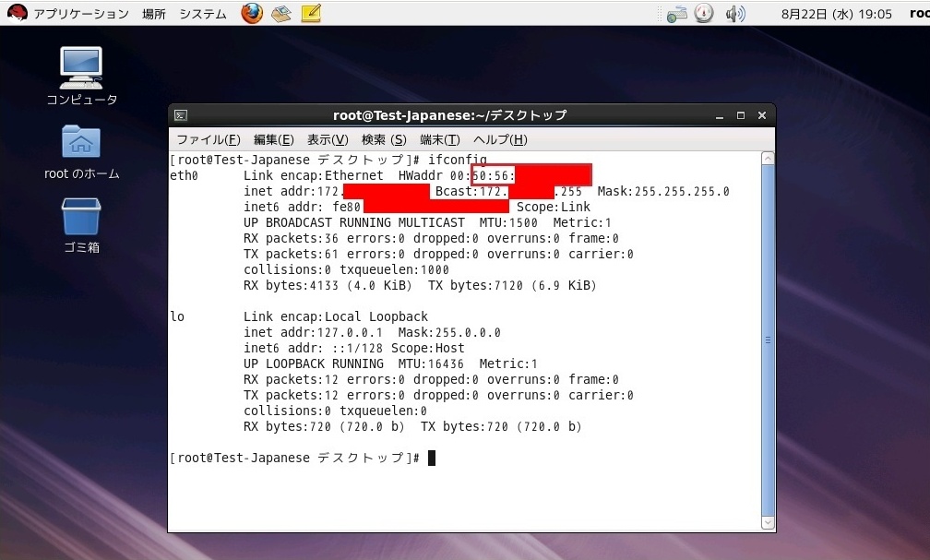Click the update notification tray icon
The image size is (930, 560).
704,13
